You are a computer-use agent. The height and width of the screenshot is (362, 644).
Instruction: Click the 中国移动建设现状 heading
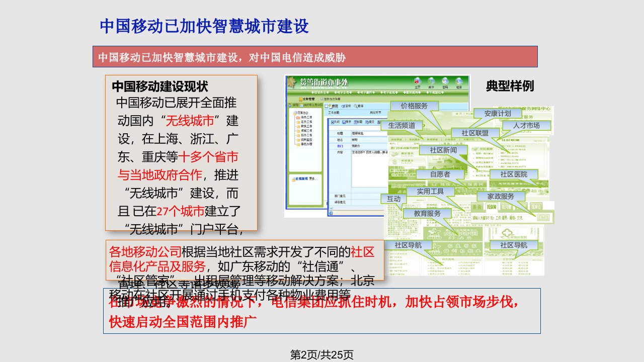pyautogui.click(x=160, y=86)
